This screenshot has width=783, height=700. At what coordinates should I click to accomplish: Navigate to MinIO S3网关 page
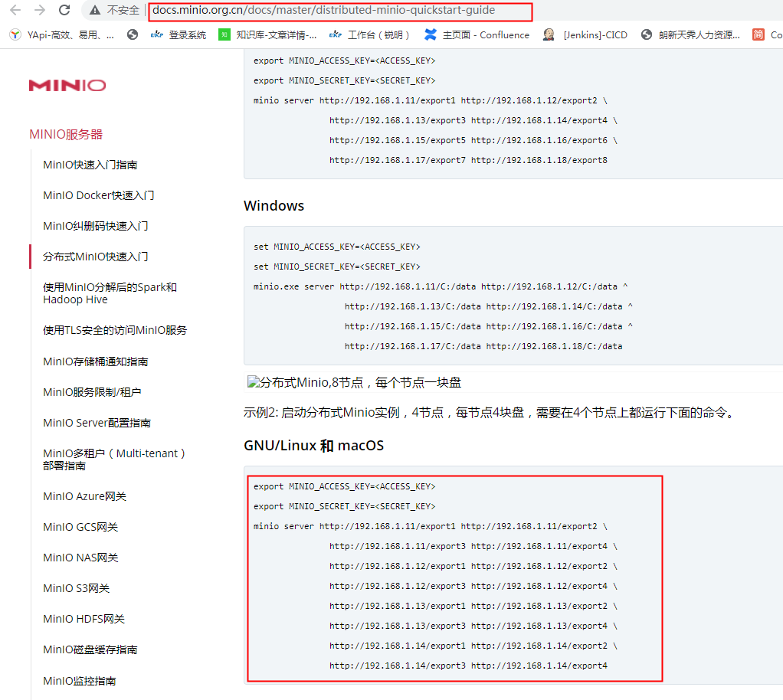pos(75,587)
